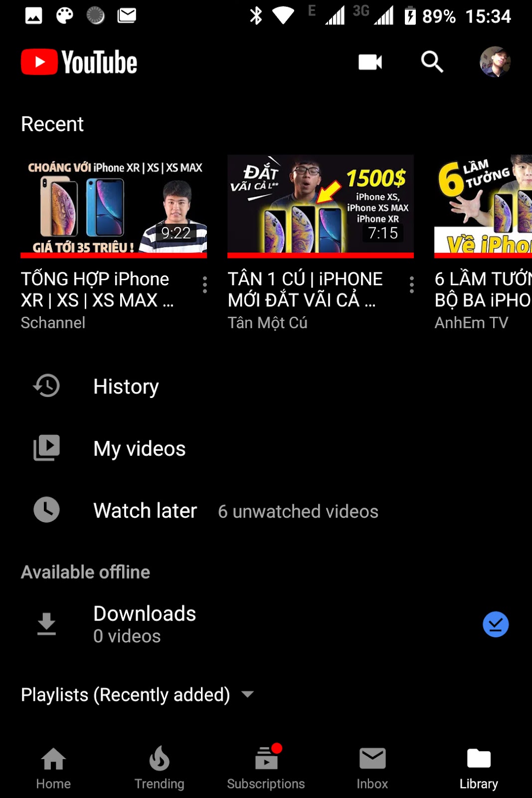Open the gallery notification icon in status bar
This screenshot has width=532, height=798.
pos(33,15)
